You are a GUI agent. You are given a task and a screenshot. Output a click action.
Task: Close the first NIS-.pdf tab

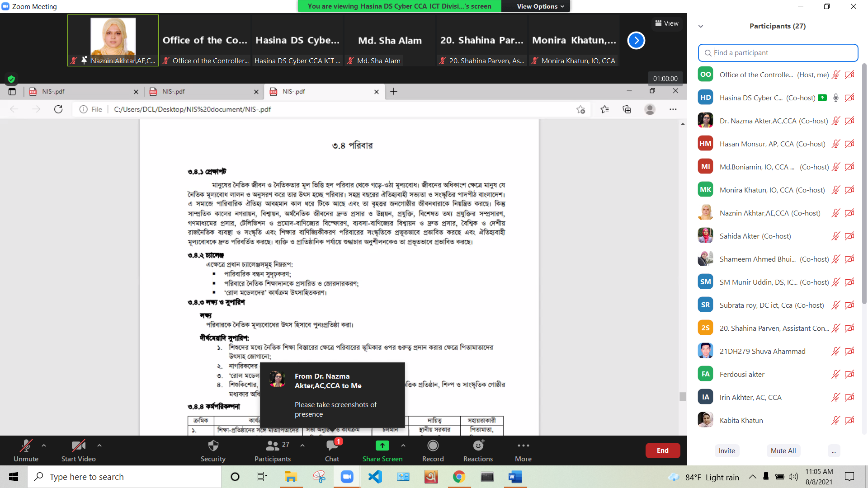click(136, 92)
